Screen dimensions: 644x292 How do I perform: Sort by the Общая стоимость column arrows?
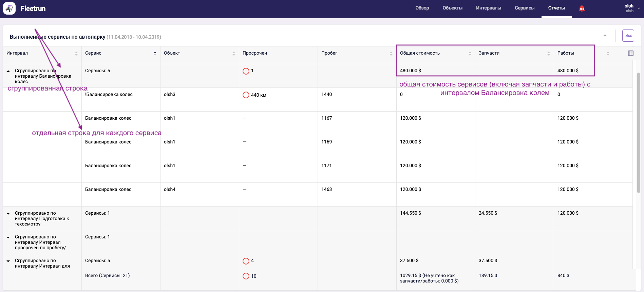point(470,53)
